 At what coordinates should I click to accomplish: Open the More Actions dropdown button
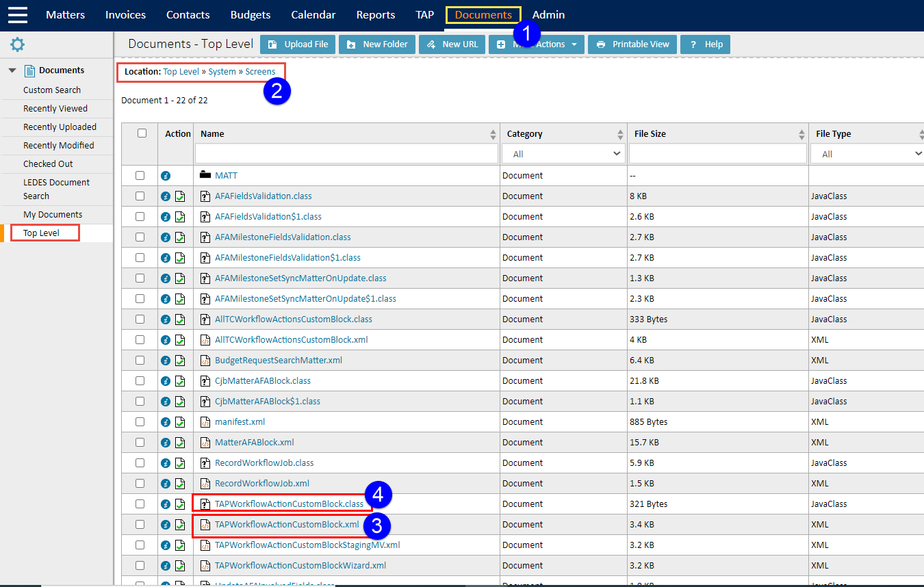tap(537, 44)
